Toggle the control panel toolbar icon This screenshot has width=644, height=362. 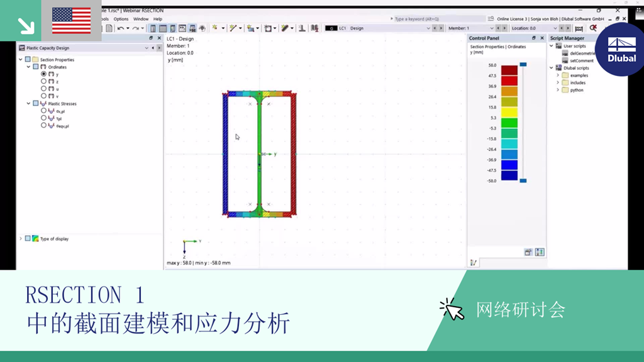[x=172, y=28]
